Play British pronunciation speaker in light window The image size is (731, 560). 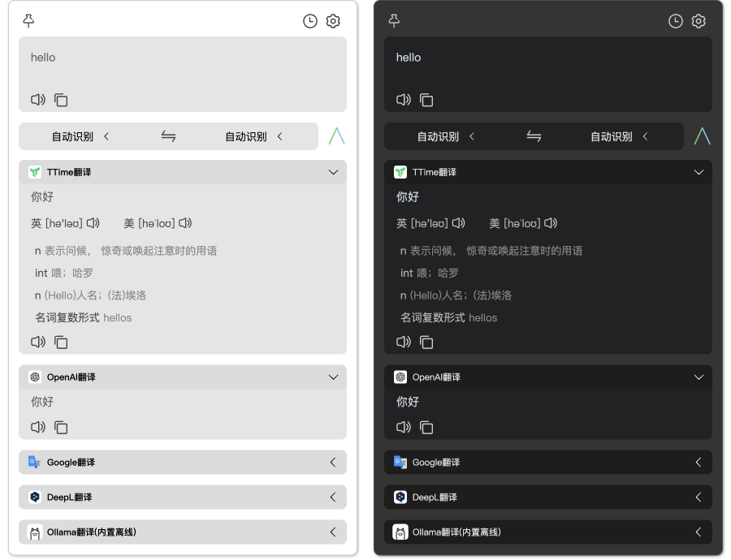(93, 223)
